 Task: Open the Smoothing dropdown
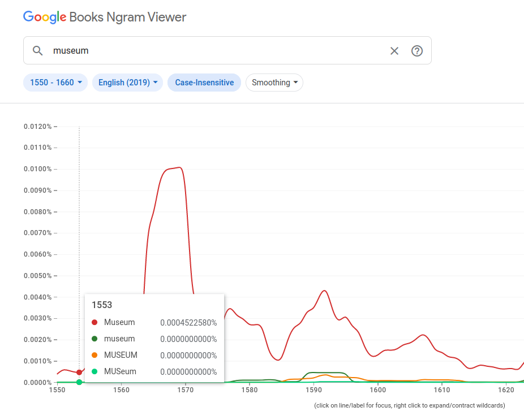coord(274,83)
